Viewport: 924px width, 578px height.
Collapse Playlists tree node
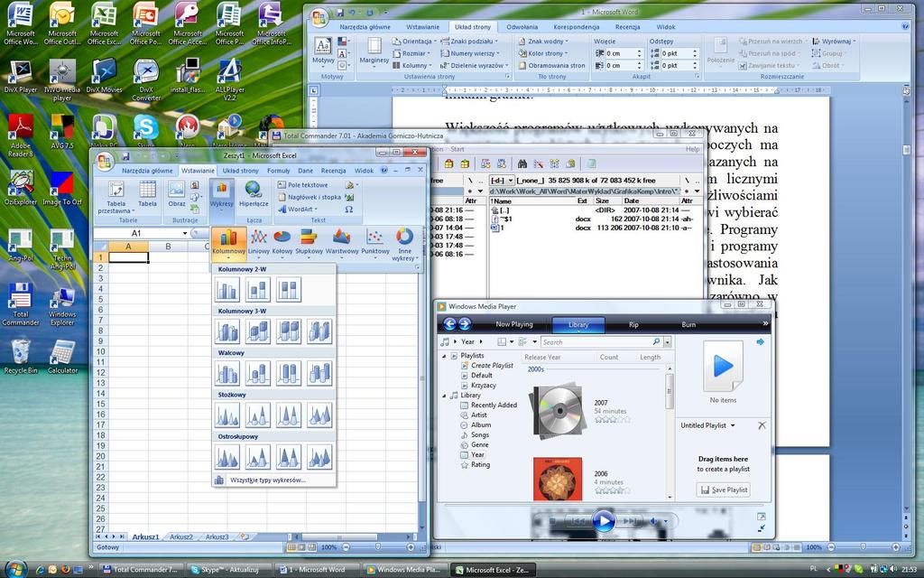click(445, 356)
